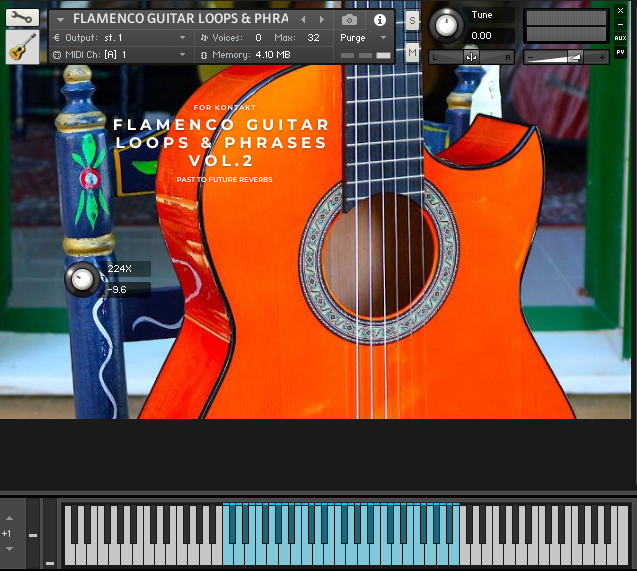Increase volume with the plus sign

pyautogui.click(x=602, y=58)
